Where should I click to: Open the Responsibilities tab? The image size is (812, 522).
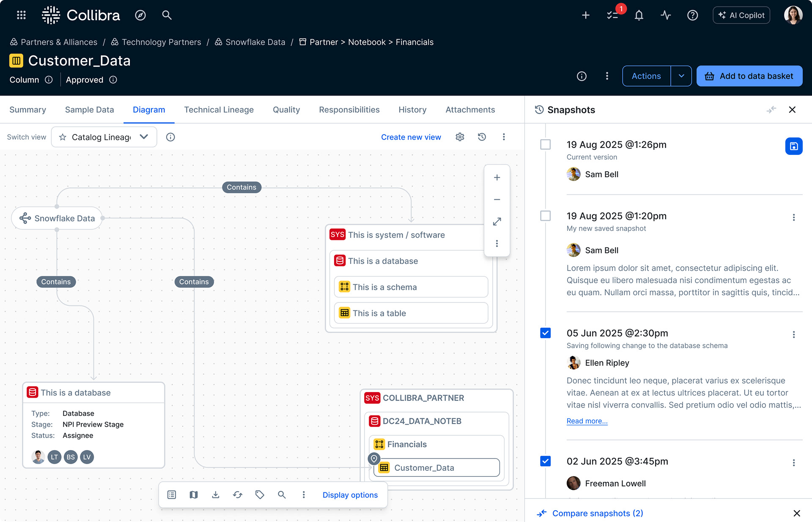point(349,110)
